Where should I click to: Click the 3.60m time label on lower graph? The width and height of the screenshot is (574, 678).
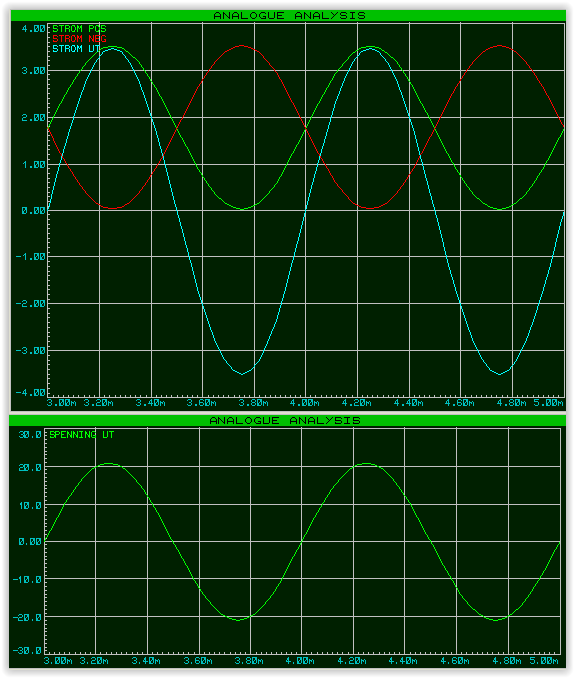[x=197, y=662]
